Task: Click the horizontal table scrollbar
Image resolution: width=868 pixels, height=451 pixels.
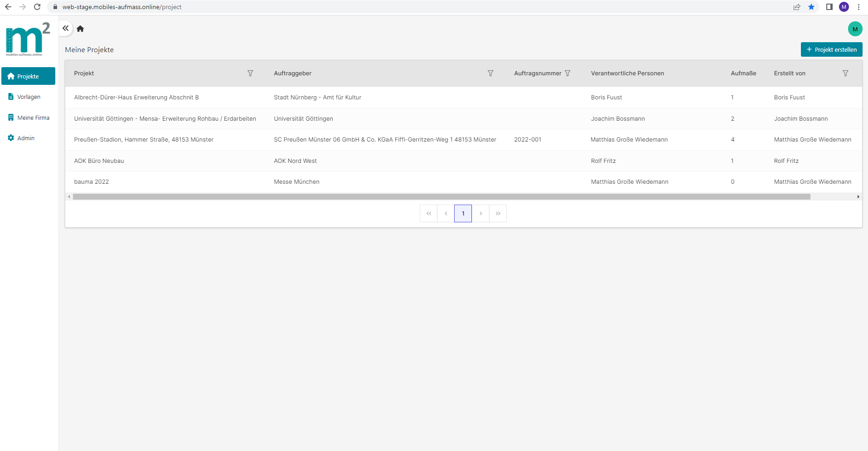Action: pos(441,197)
